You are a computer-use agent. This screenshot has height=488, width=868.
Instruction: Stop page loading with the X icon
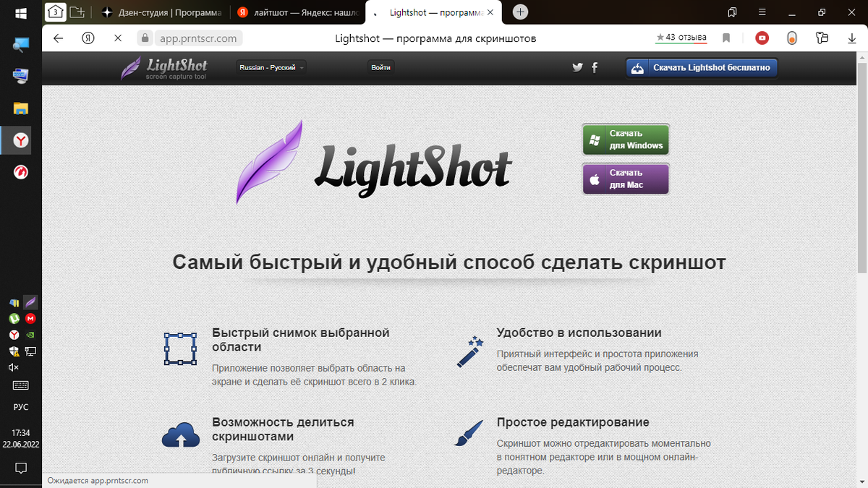118,38
